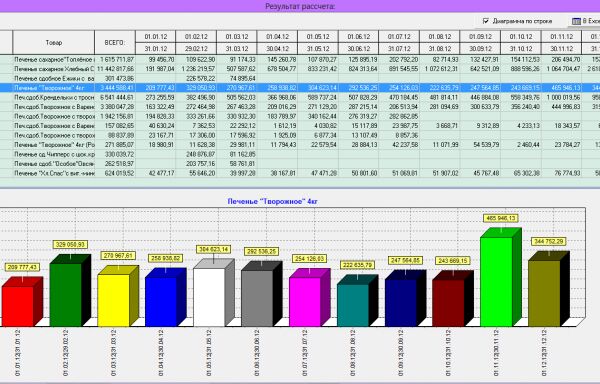Screen dimensions: 600x384
Task: Select the 01.01.12 period column header
Action: tap(156, 37)
